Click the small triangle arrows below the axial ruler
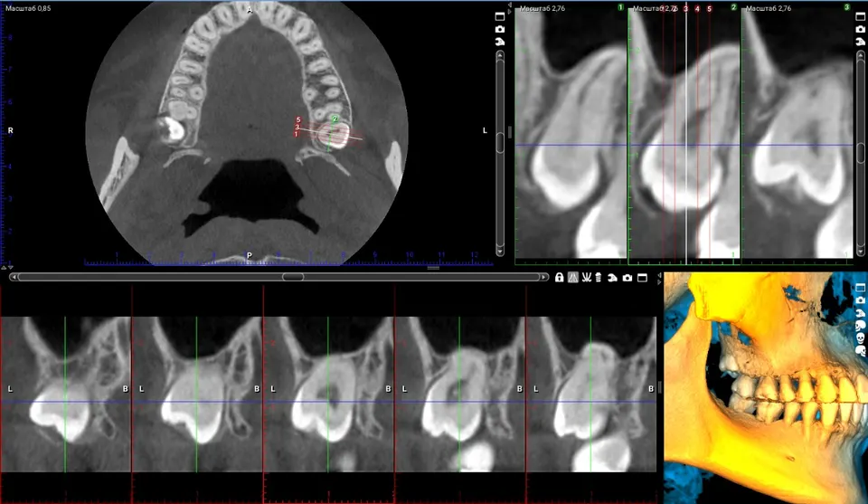Viewport: 868px width, 504px height. click(x=7, y=268)
